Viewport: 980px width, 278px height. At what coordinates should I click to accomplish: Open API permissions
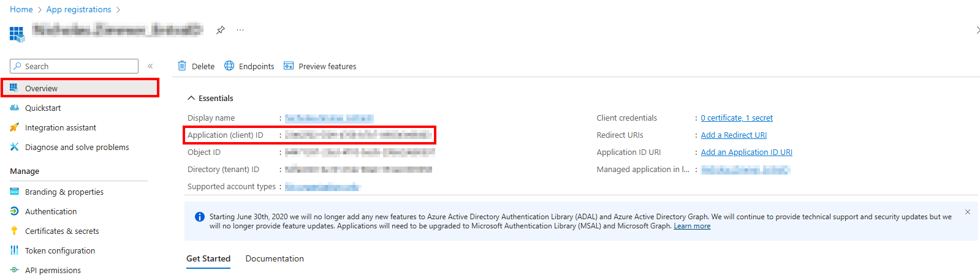click(53, 270)
